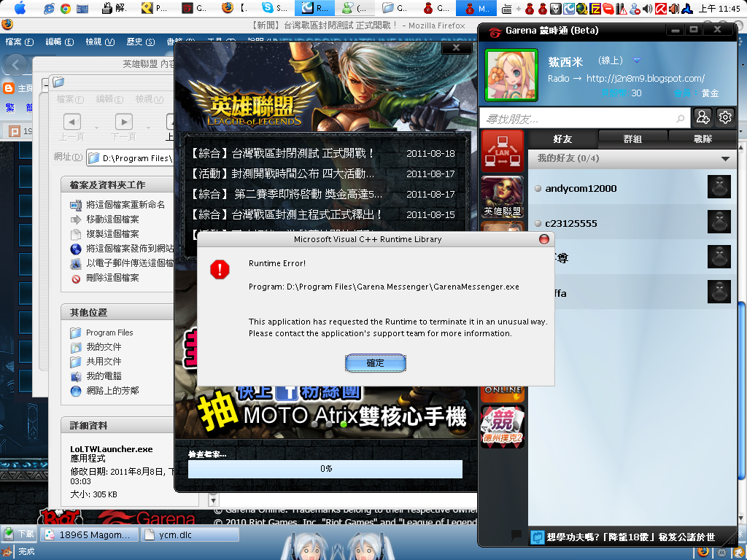Click the avatar next to c23125555
Screen dimensions: 747x560
pos(719,222)
